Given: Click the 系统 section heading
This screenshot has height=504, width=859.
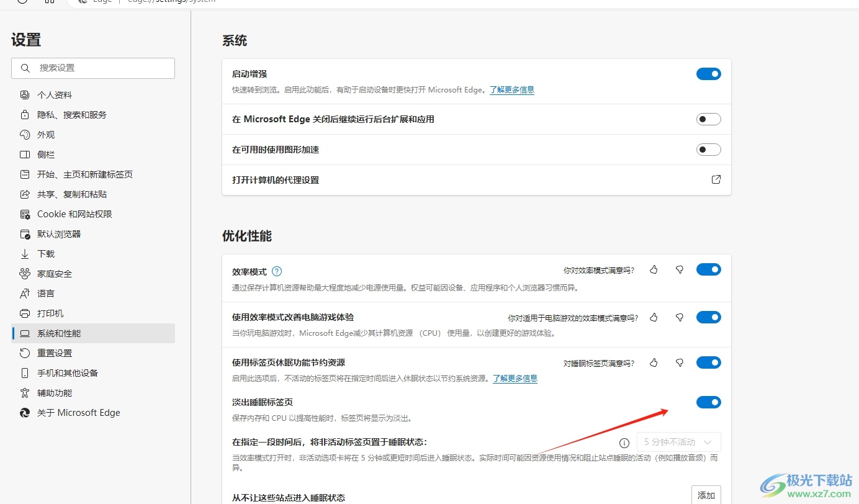Looking at the screenshot, I should [235, 41].
